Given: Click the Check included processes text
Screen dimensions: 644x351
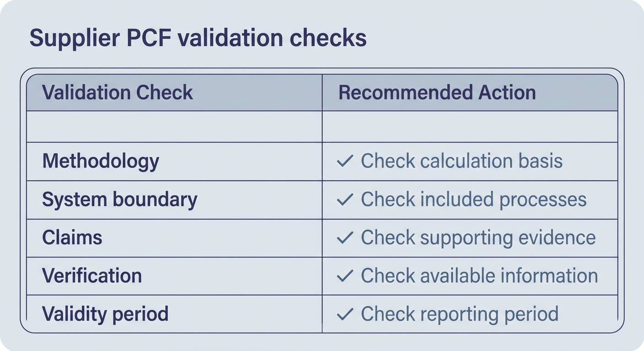Looking at the screenshot, I should pos(474,200).
